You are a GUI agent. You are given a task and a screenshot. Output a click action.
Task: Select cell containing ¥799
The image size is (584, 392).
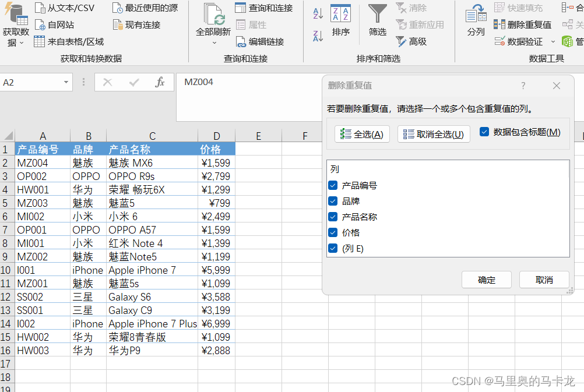click(x=216, y=203)
